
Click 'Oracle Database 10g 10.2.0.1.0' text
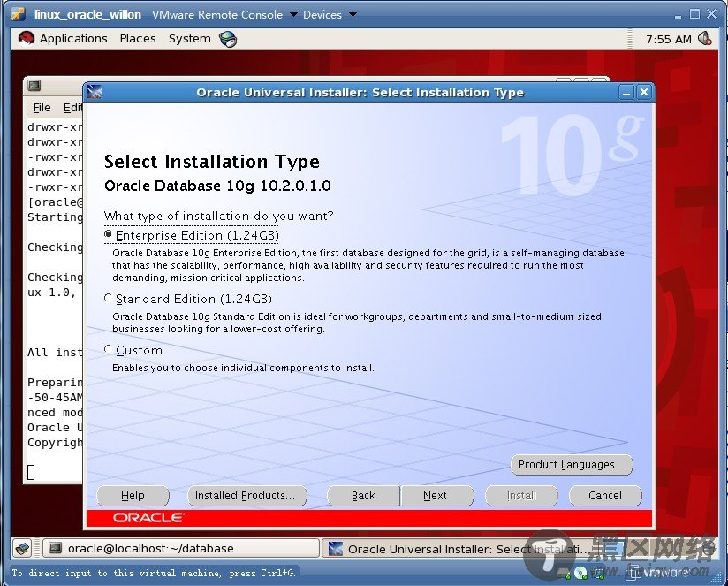pos(217,186)
